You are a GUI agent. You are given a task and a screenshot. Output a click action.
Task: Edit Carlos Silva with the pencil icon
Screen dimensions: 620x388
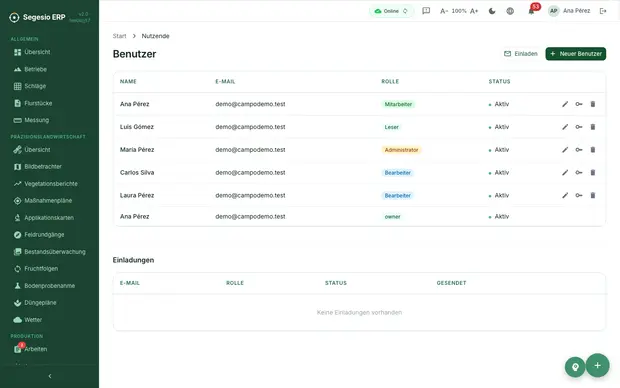tap(565, 172)
